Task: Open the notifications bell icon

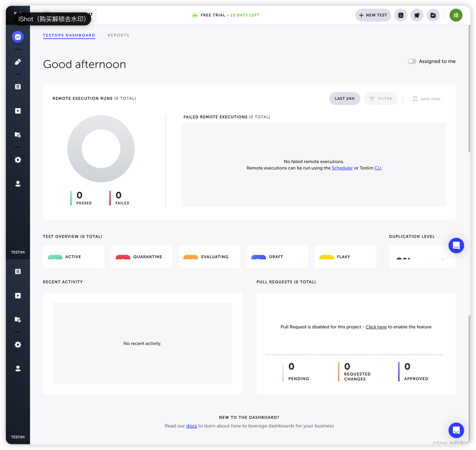Action: [x=416, y=15]
